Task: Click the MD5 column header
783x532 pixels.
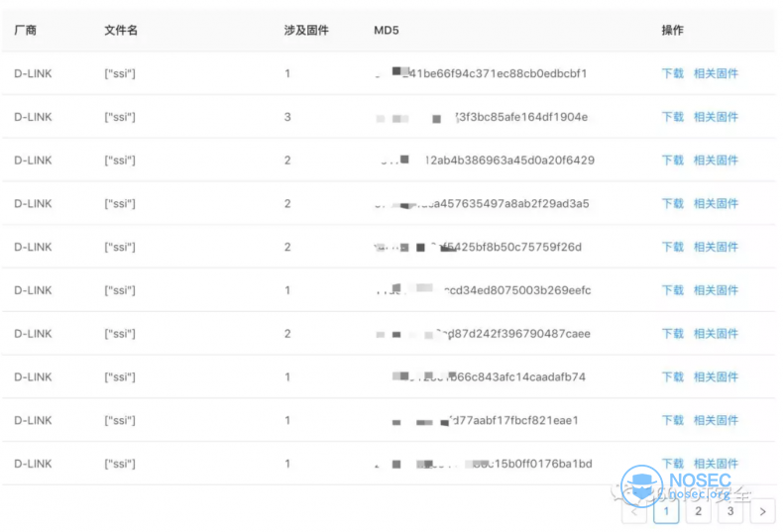Action: pos(387,31)
